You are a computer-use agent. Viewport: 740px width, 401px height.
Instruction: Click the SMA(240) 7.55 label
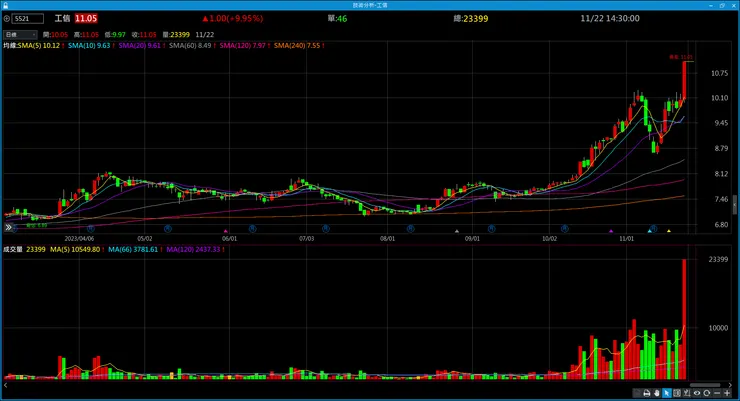tap(297, 46)
